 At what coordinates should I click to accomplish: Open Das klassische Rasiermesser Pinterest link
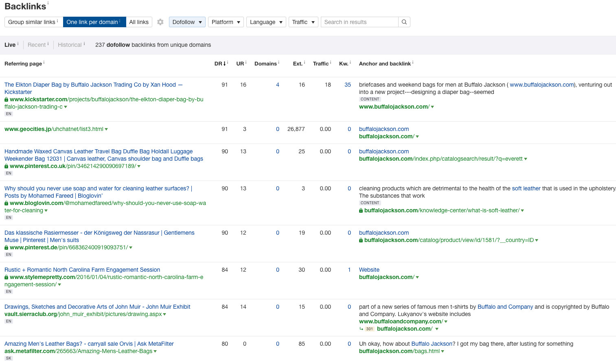99,236
